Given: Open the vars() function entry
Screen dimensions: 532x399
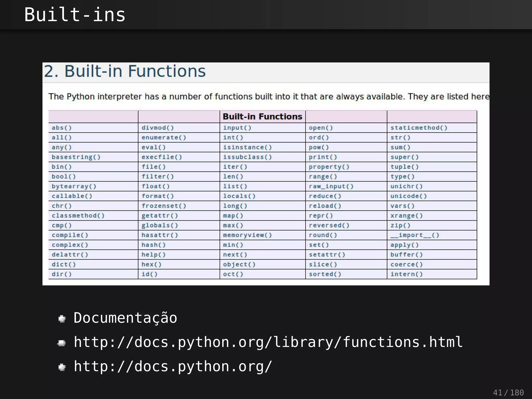Looking at the screenshot, I should [402, 206].
